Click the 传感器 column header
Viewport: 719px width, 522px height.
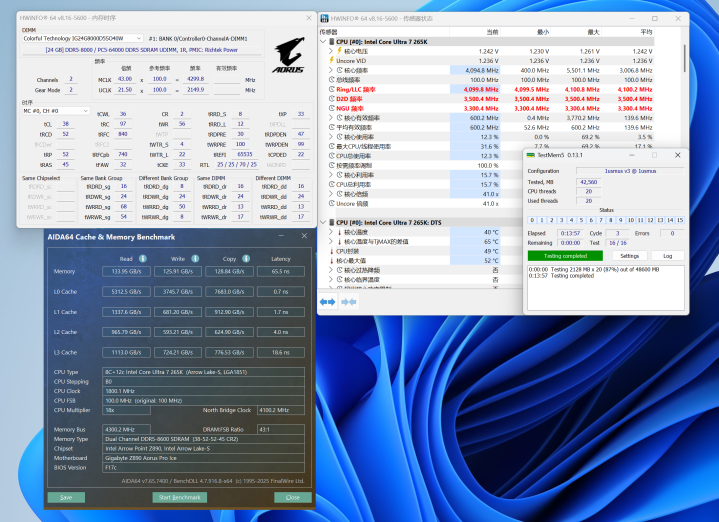tap(384, 32)
